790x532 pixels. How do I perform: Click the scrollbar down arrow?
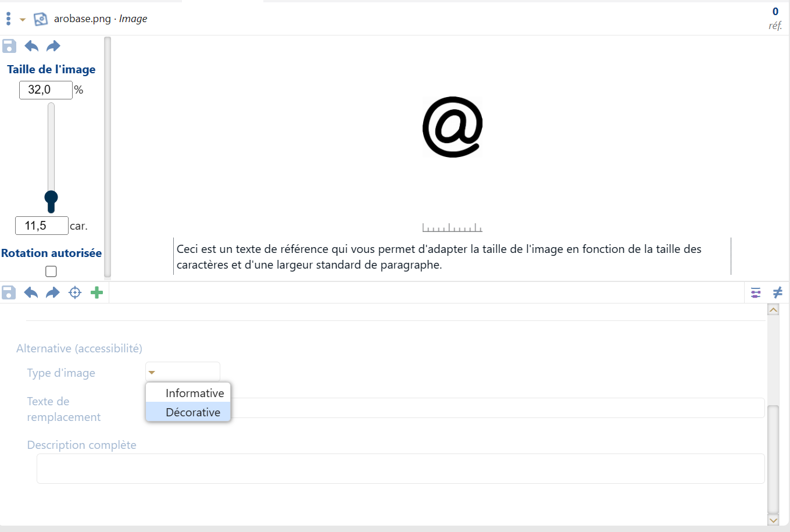tap(773, 520)
